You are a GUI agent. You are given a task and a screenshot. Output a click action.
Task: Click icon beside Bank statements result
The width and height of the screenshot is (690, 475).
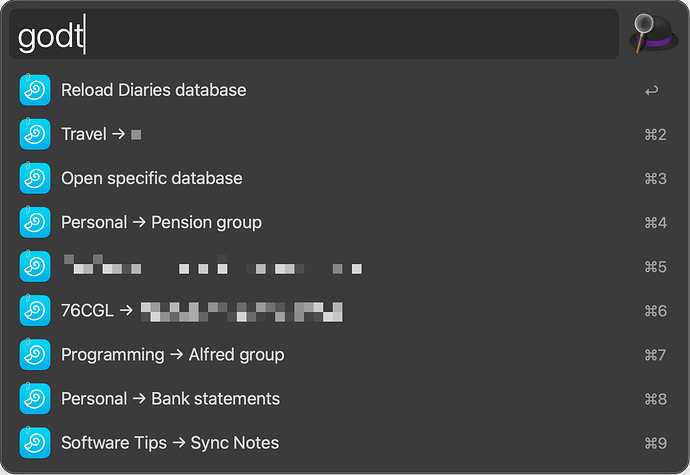[x=35, y=398]
